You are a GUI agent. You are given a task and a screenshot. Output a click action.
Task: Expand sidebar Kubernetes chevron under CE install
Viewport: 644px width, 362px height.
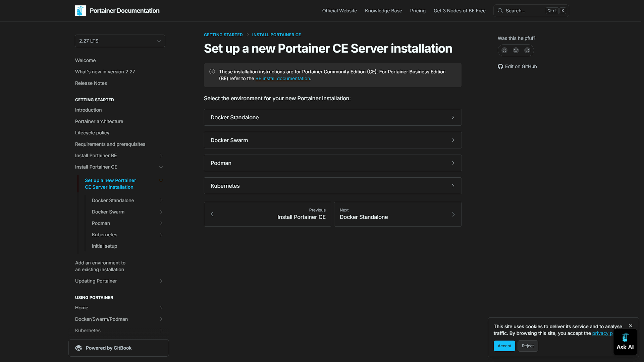click(x=161, y=235)
